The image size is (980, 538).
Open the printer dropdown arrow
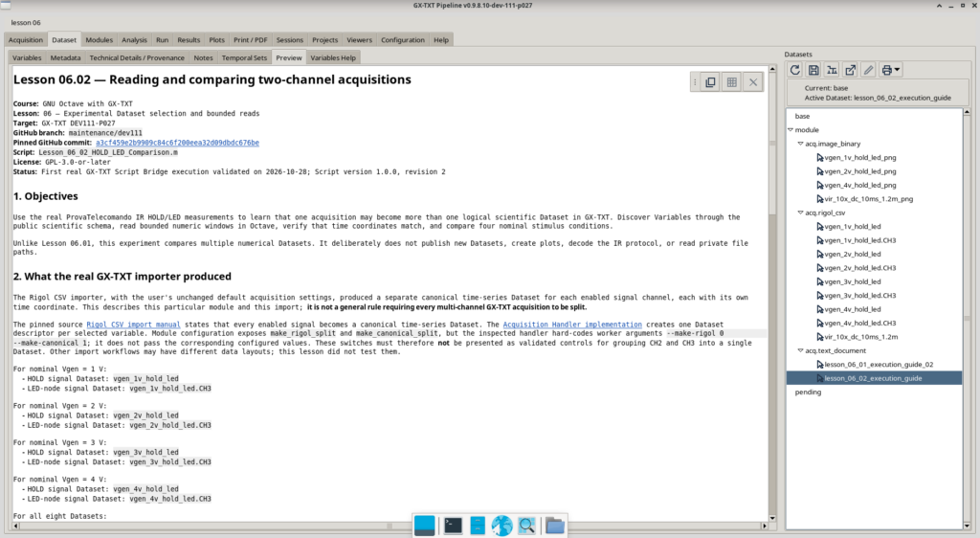[898, 70]
